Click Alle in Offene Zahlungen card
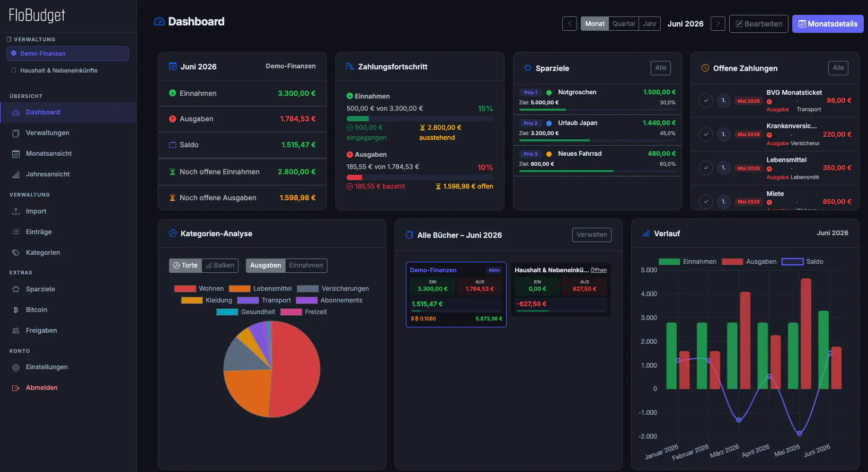 (x=838, y=68)
